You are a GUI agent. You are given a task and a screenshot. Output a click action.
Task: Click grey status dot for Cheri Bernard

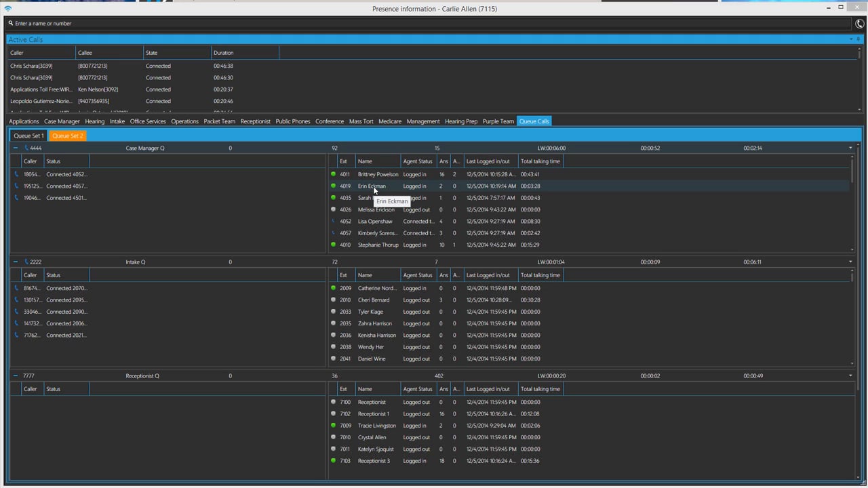coord(333,300)
